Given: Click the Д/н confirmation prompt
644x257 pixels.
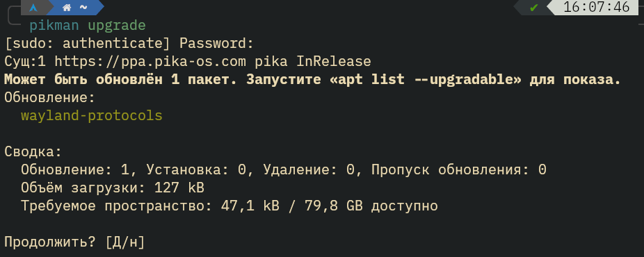Looking at the screenshot, I should click(x=125, y=242).
